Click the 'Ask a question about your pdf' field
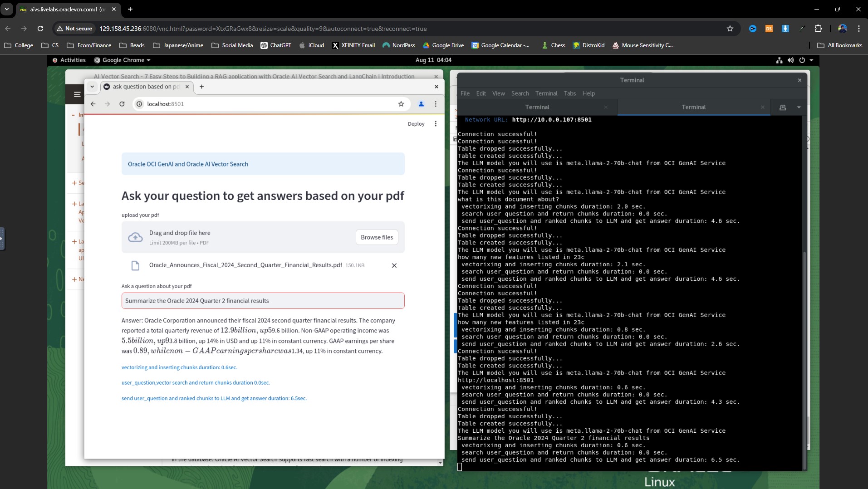The image size is (868, 489). click(263, 301)
